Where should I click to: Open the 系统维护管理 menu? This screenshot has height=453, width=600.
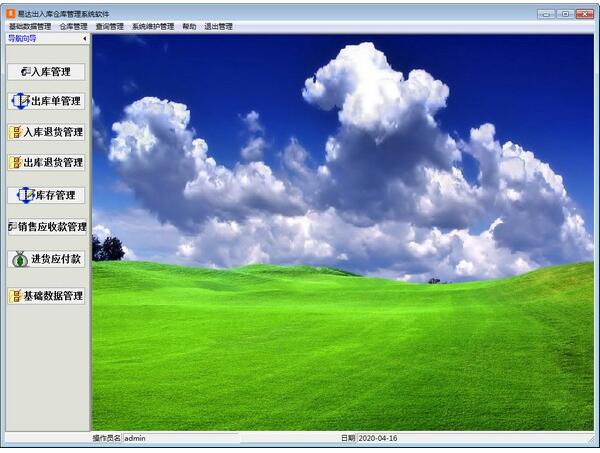point(154,27)
